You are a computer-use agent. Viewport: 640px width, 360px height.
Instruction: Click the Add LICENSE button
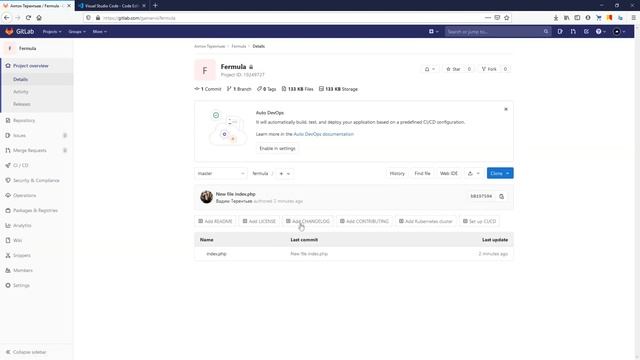(259, 221)
